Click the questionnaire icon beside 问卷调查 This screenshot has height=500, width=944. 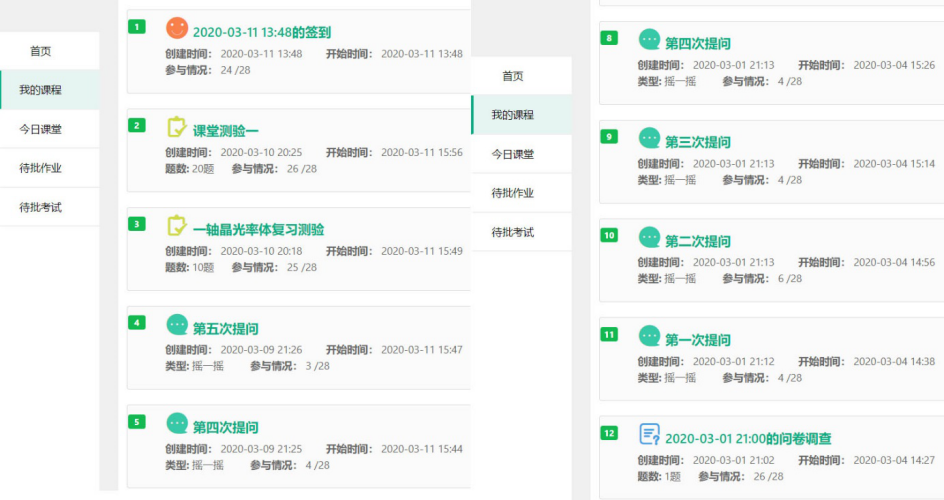click(x=649, y=434)
